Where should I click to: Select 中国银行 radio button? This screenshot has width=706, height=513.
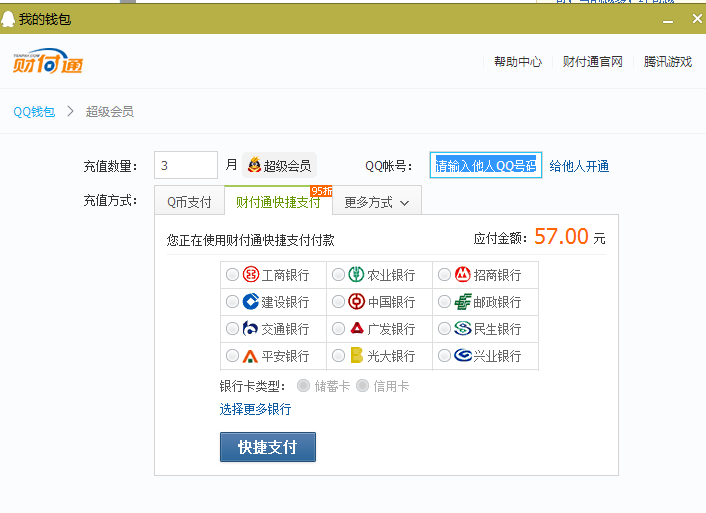(338, 301)
